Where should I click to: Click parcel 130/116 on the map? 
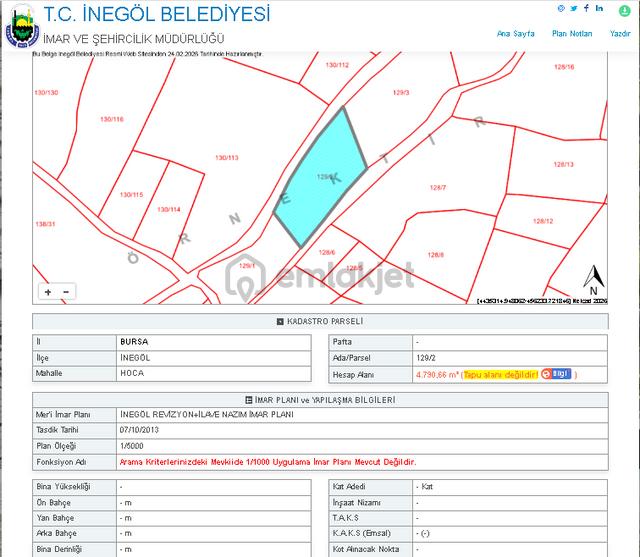112,119
